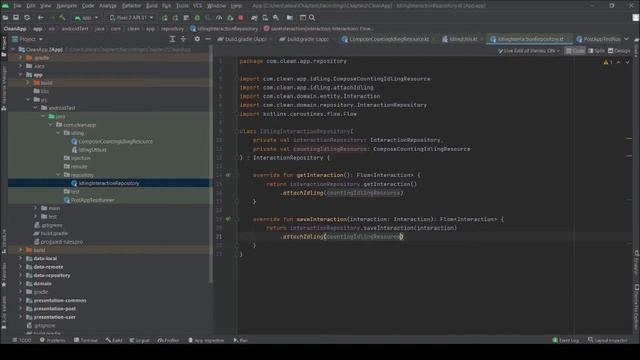Open the Project panel settings gear
Image resolution: width=640 pixels, height=360 pixels.
(x=197, y=39)
